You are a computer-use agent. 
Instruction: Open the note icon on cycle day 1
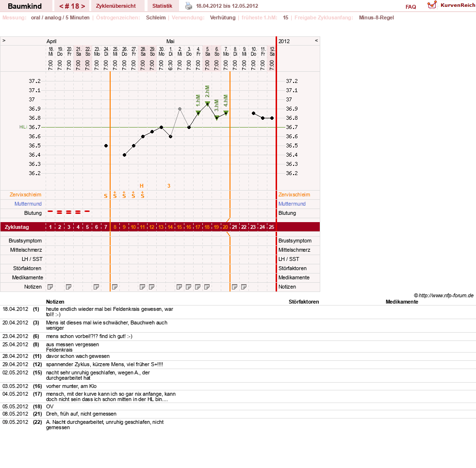[x=50, y=287]
